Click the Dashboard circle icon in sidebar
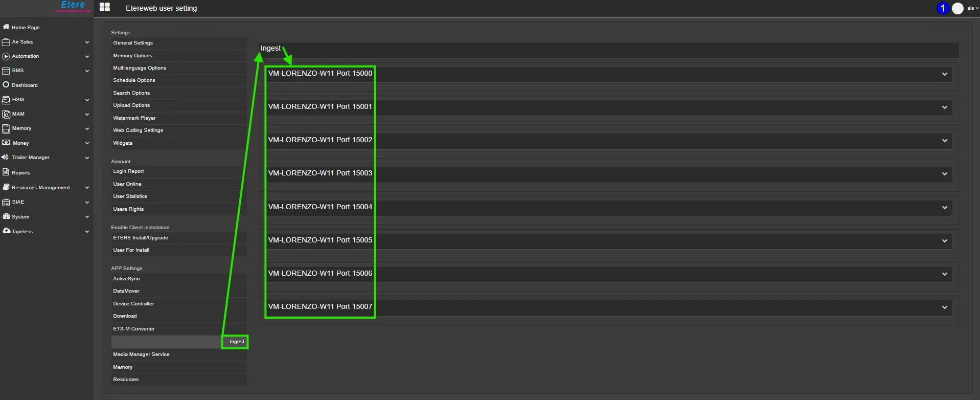The image size is (980, 400). point(6,85)
